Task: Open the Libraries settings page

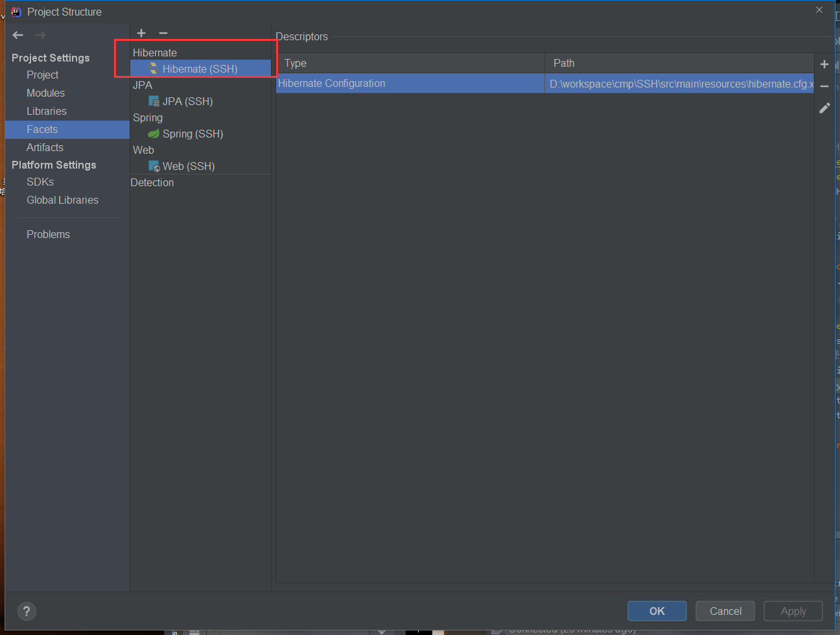Action: point(47,112)
